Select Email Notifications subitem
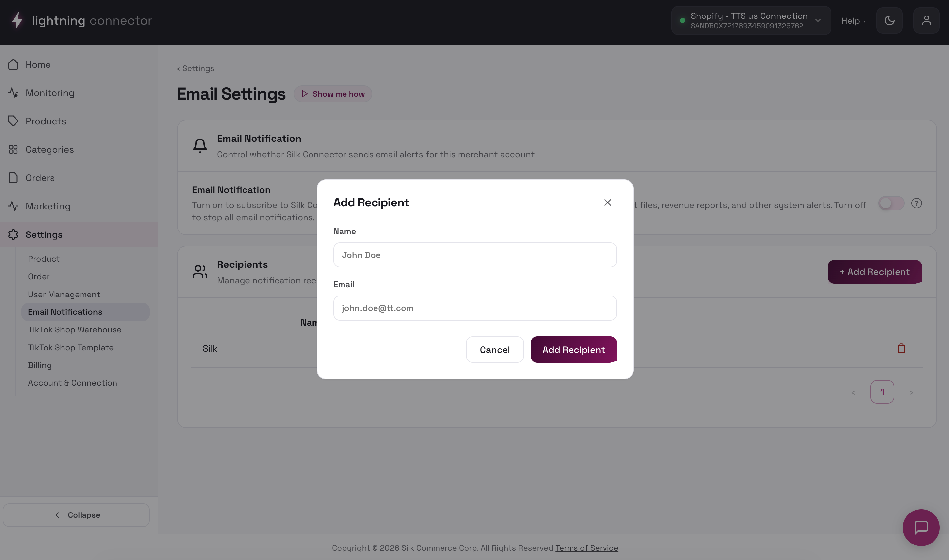Image resolution: width=949 pixels, height=560 pixels. click(86, 312)
